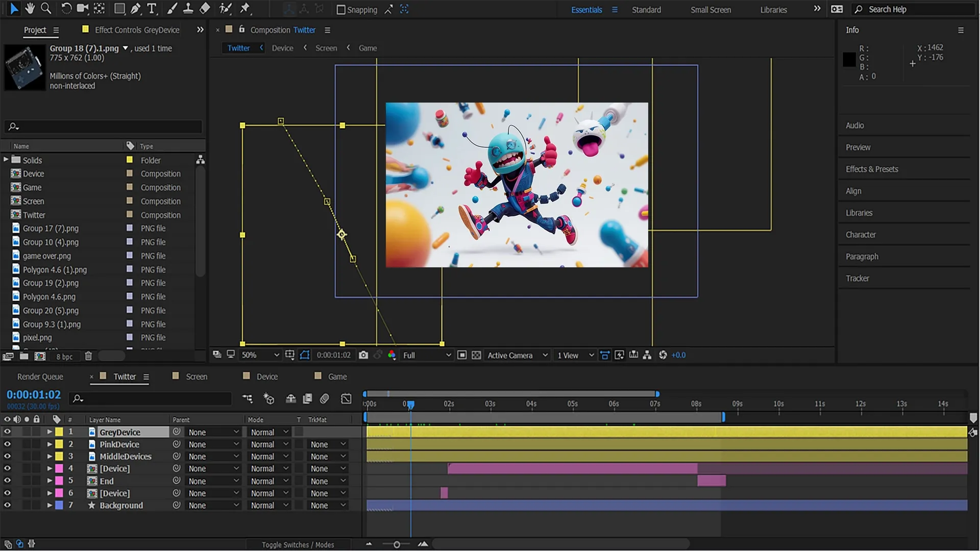980x551 pixels.
Task: Toggle lock on Composition Twitter viewer
Action: coord(242,29)
